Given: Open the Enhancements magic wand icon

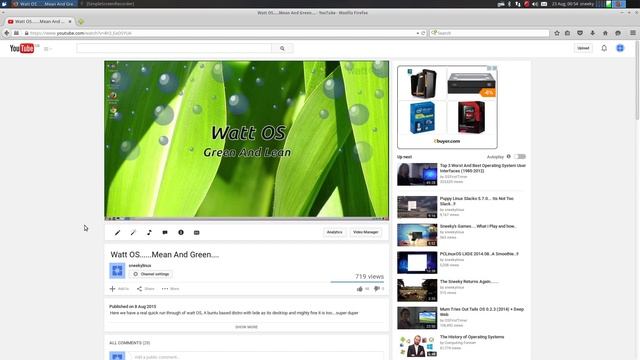Looking at the screenshot, I should pyautogui.click(x=133, y=233).
